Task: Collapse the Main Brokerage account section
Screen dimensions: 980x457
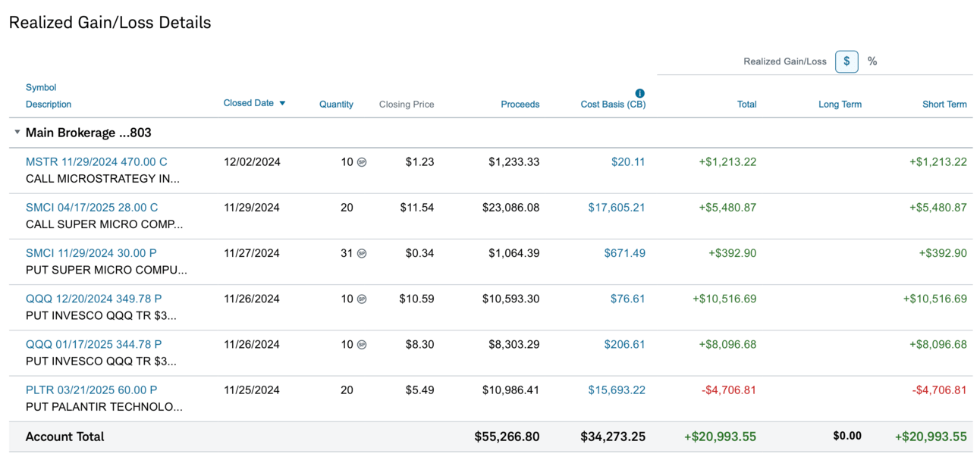Action: [17, 133]
